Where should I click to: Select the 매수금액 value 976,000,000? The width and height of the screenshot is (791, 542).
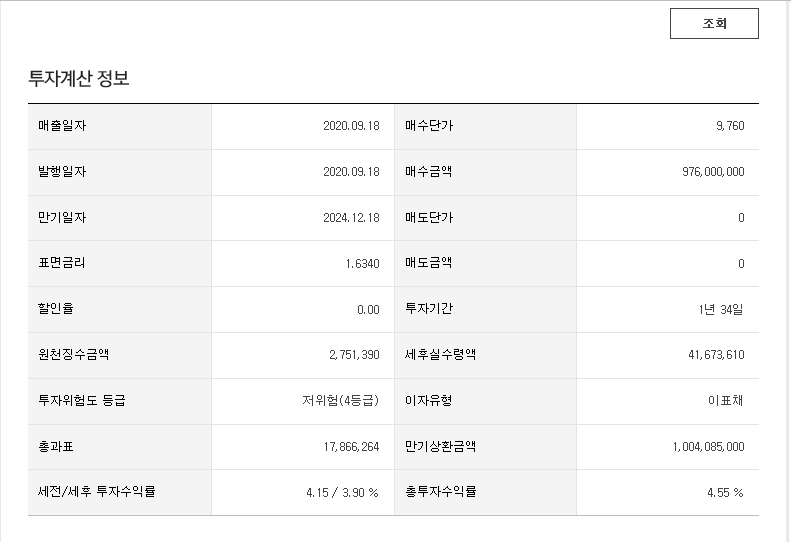tap(712, 172)
